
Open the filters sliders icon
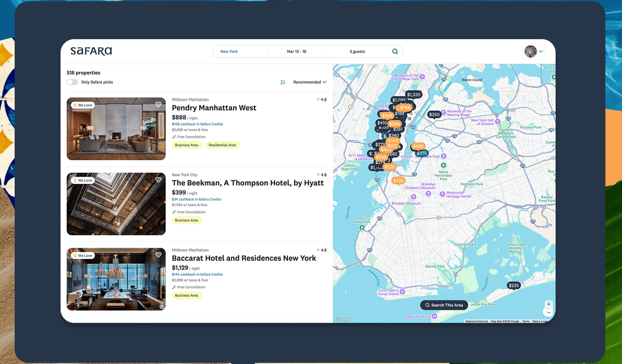(x=283, y=82)
